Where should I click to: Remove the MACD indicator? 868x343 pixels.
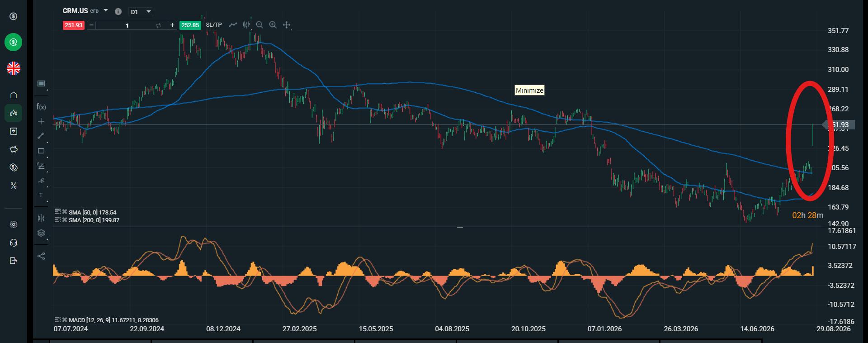pos(64,319)
